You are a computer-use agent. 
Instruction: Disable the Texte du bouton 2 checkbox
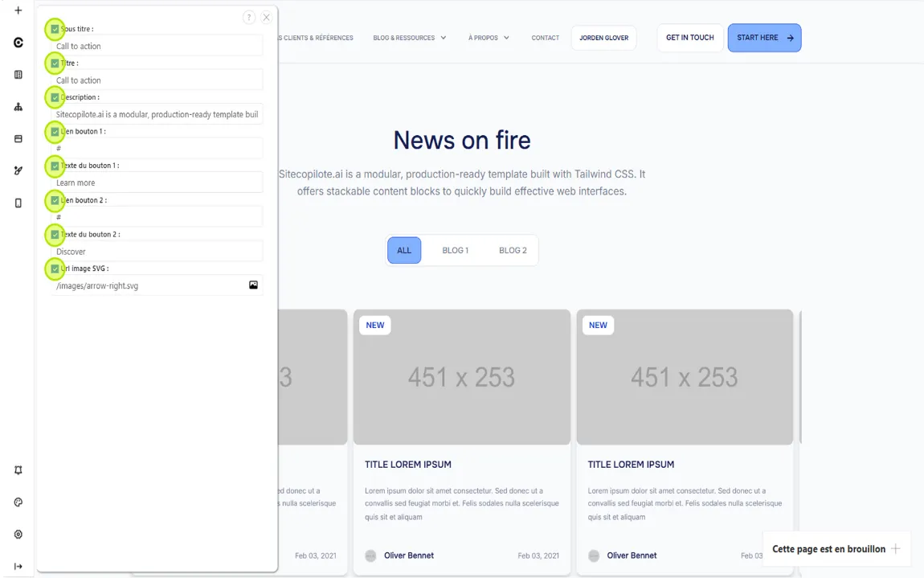pos(55,235)
